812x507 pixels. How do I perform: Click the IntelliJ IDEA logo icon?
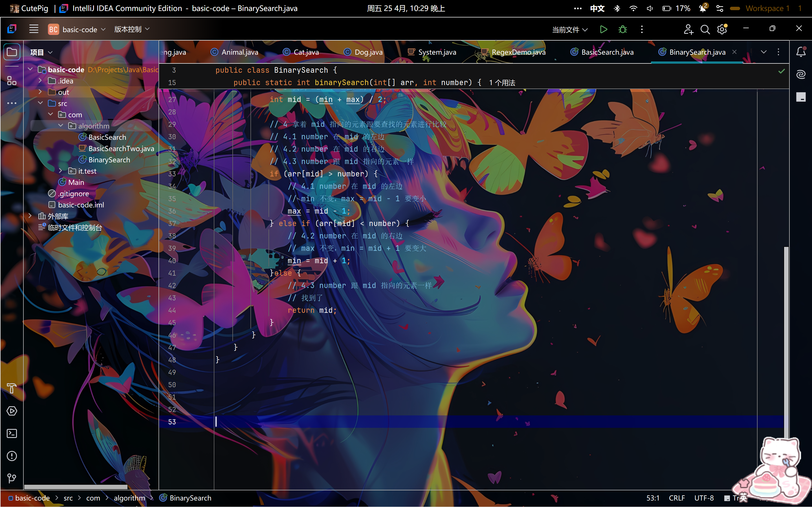[12, 29]
